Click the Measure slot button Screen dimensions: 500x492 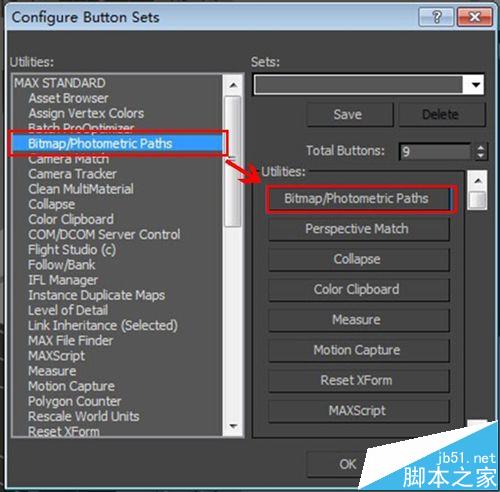click(359, 320)
